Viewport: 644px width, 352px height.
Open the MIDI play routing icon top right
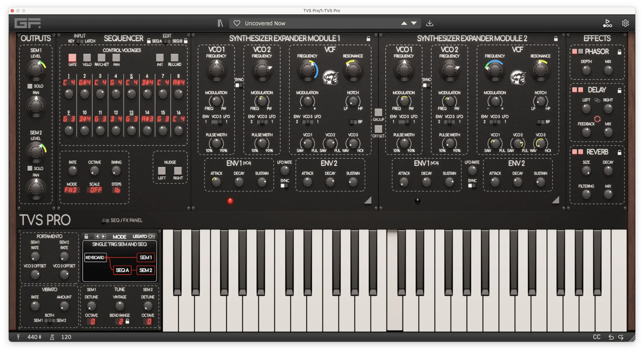607,23
